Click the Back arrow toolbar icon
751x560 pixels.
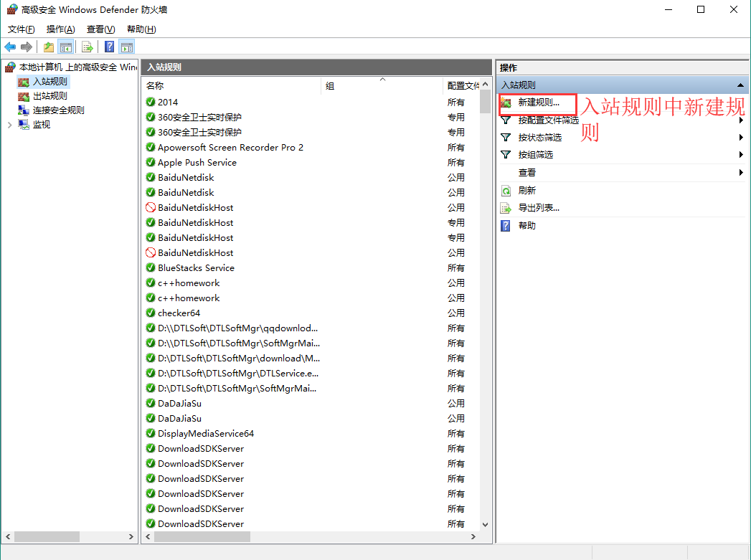10,47
